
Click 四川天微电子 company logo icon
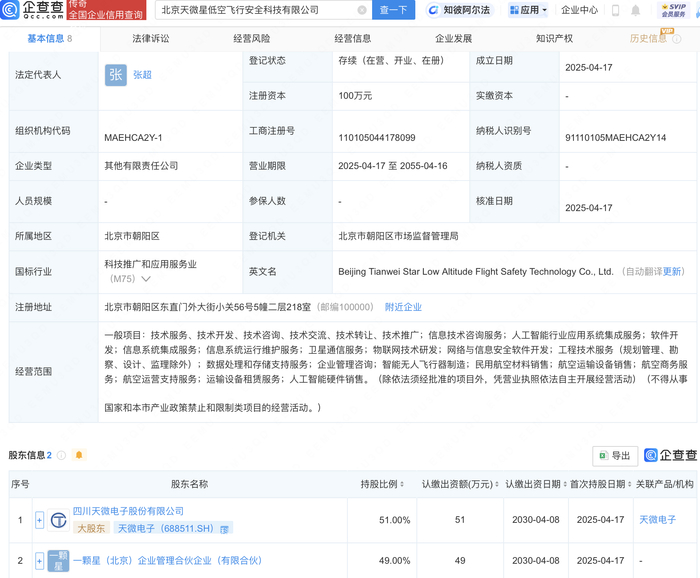[59, 520]
